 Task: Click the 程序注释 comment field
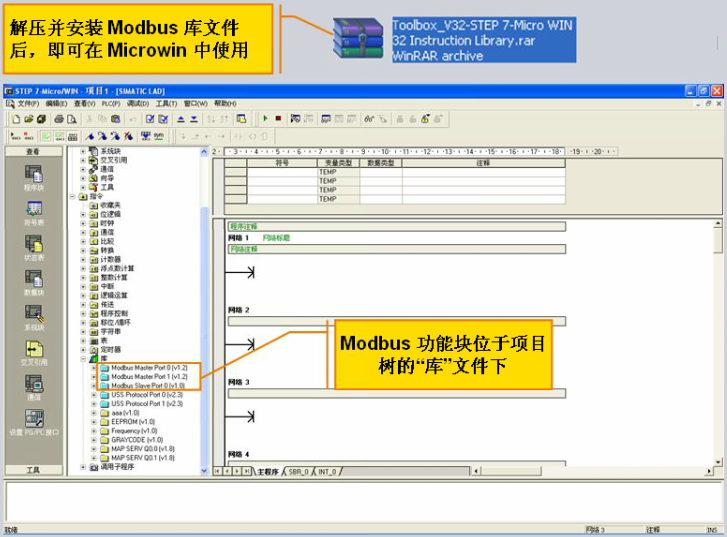click(x=397, y=226)
